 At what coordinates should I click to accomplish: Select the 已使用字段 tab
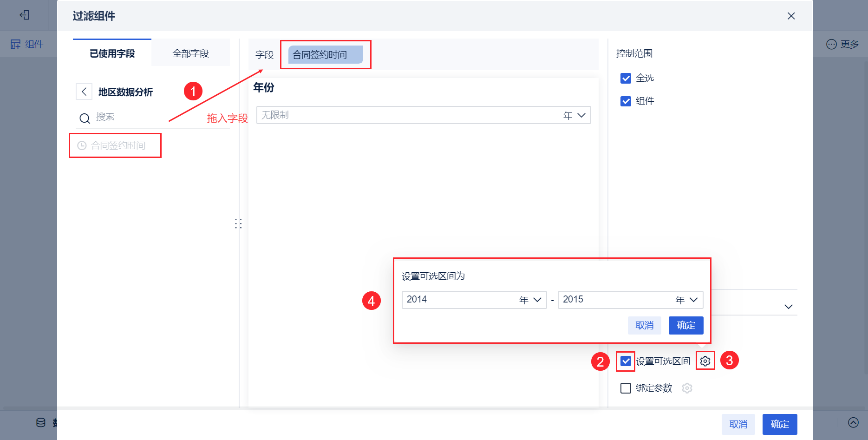[112, 53]
